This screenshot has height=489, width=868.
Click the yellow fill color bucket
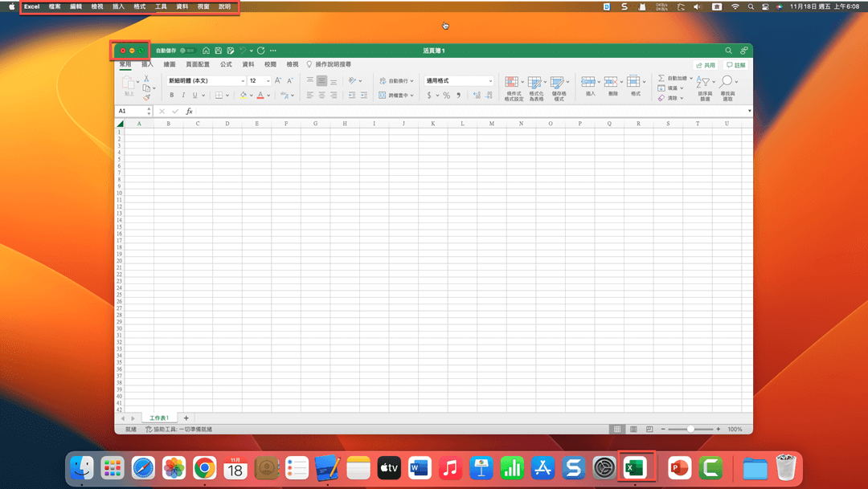(x=243, y=95)
